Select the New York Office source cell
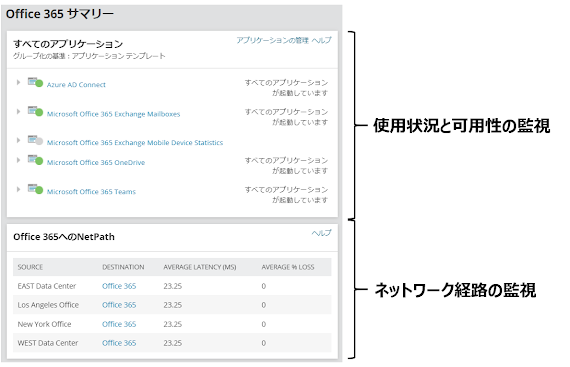This screenshot has width=570, height=367. click(x=44, y=324)
